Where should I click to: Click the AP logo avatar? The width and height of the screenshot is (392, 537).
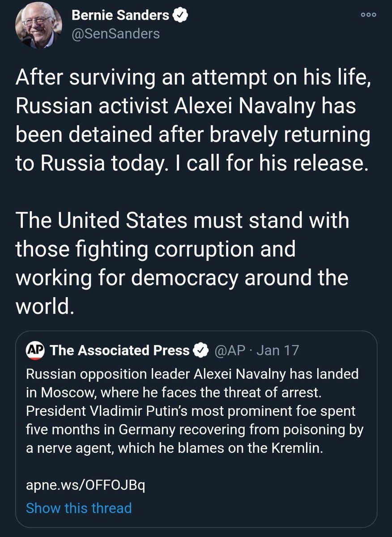pyautogui.click(x=35, y=350)
